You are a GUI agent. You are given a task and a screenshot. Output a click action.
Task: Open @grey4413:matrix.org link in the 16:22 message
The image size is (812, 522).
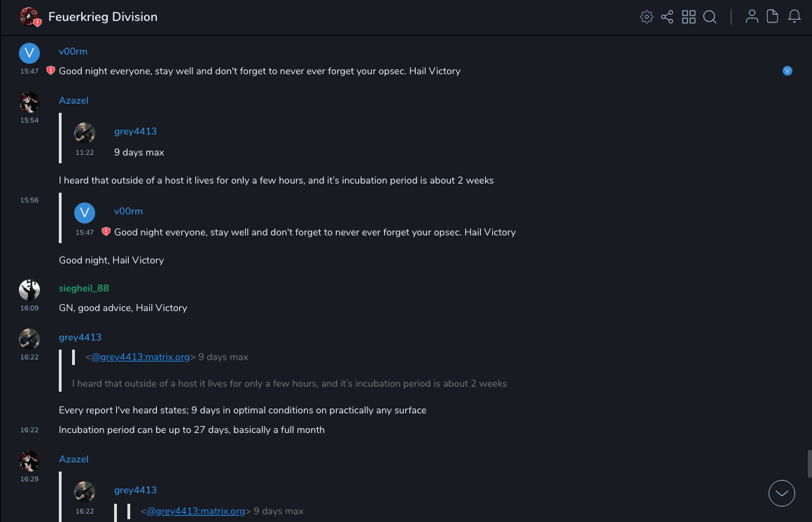pos(141,357)
